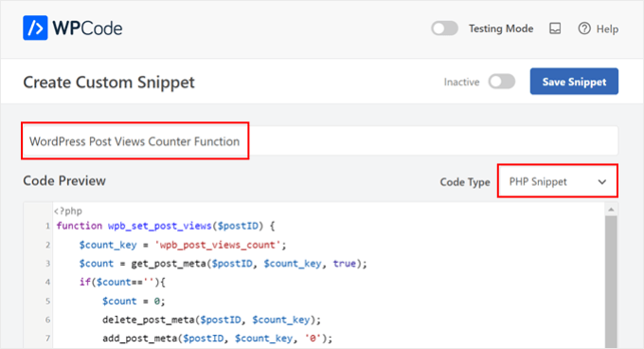
Task: Click the WPCode brand name text
Action: click(x=87, y=28)
